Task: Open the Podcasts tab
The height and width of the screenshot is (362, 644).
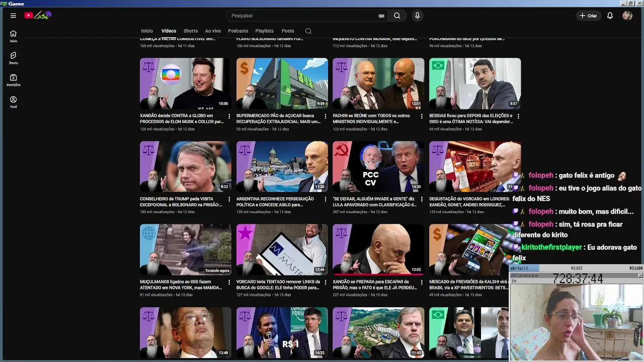Action: 238,31
